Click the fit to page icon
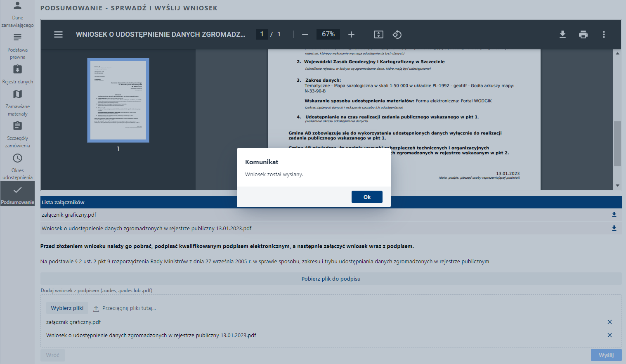The image size is (626, 364). pyautogui.click(x=378, y=35)
